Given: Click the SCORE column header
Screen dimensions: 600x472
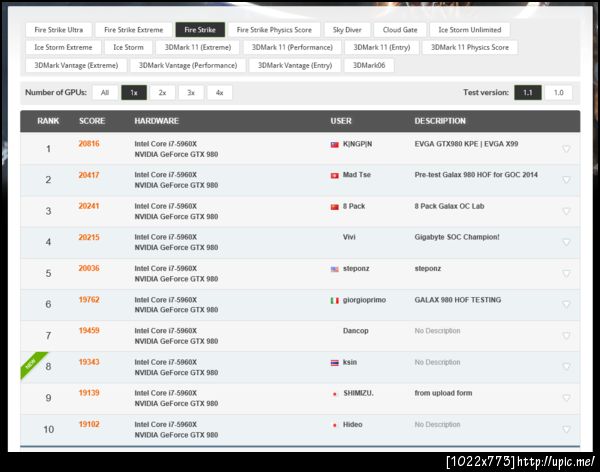Looking at the screenshot, I should (x=92, y=121).
